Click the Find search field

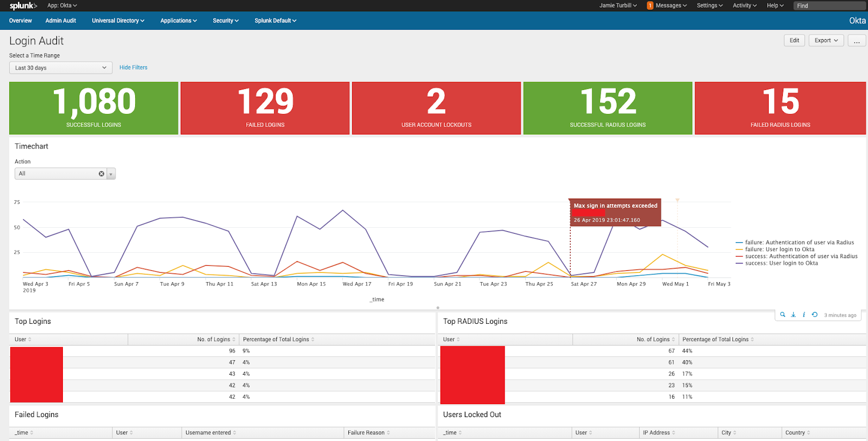pos(829,5)
